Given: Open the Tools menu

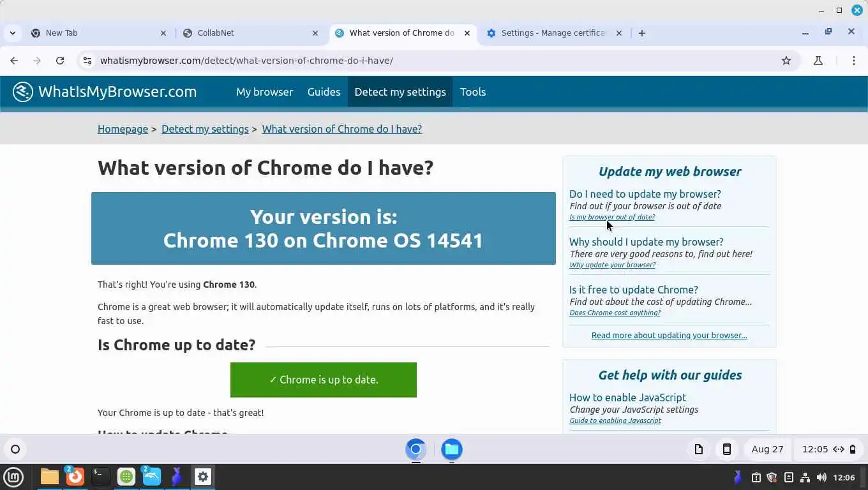Looking at the screenshot, I should coord(473,92).
